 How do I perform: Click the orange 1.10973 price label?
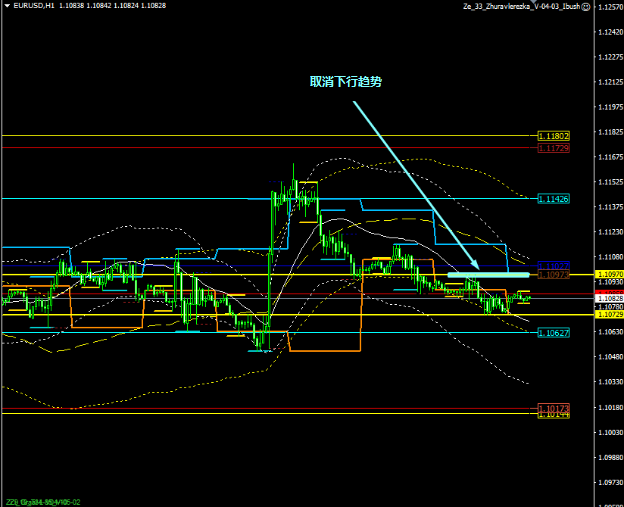point(553,274)
